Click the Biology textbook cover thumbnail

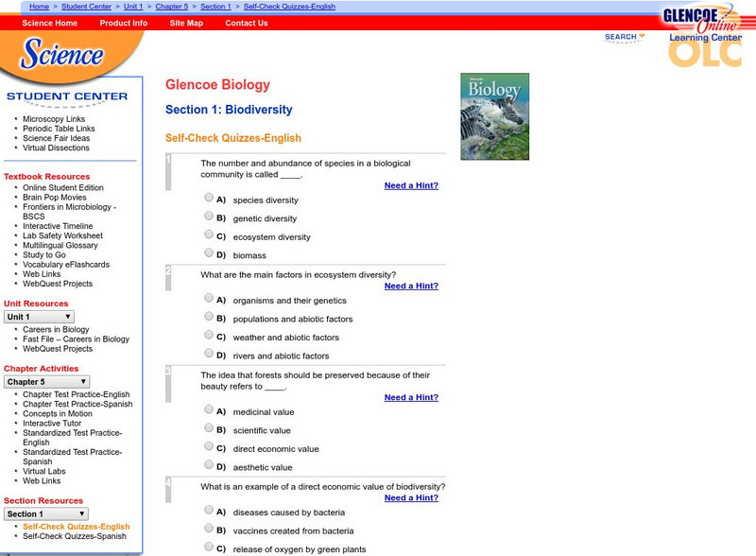(494, 116)
